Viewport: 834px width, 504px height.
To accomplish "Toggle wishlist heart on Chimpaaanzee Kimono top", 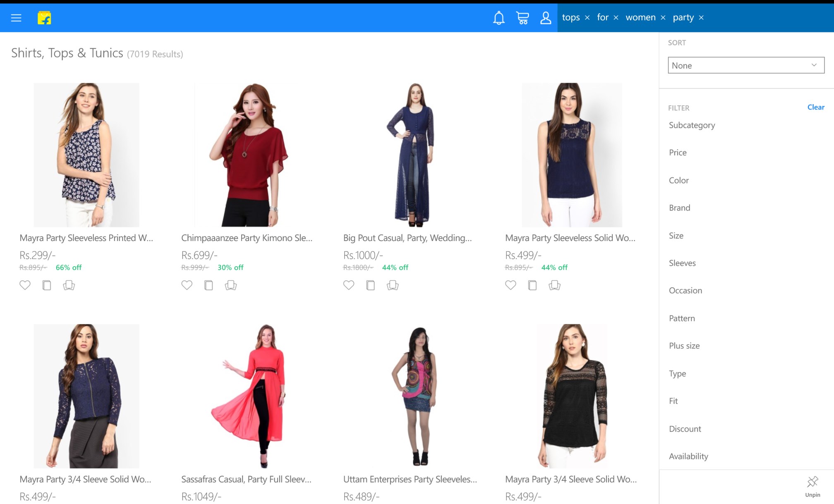I will pos(187,285).
